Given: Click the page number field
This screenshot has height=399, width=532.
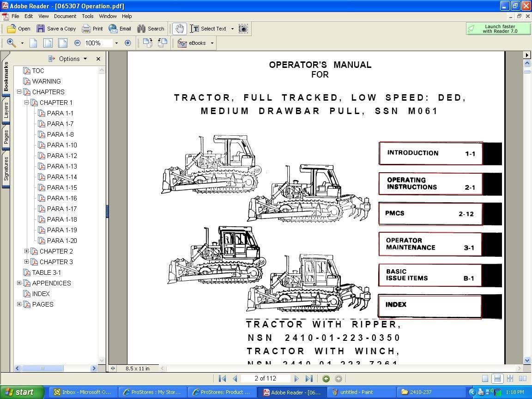Looking at the screenshot, I should tap(266, 378).
